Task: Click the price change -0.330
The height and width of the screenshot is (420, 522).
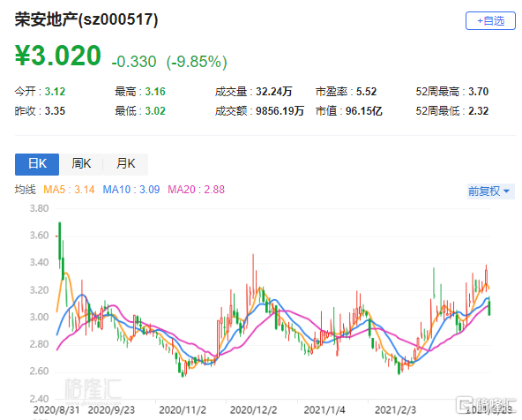Action: (134, 62)
